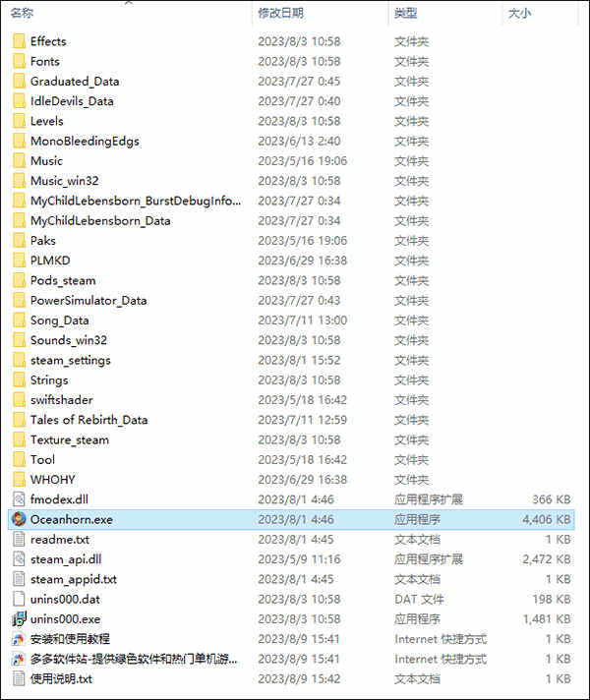Click the unins000.exe installer icon
Screen dimensions: 590x700
pyautogui.click(x=19, y=618)
